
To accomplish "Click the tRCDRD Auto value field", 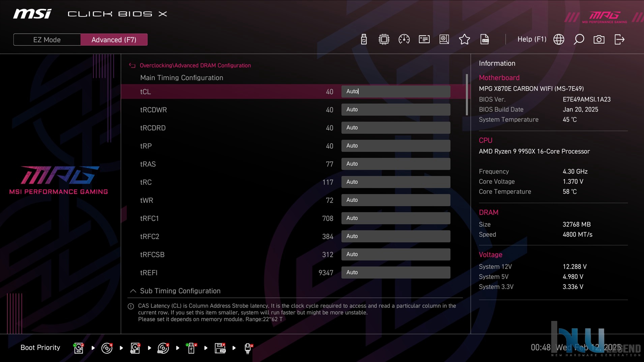I will click(x=396, y=128).
